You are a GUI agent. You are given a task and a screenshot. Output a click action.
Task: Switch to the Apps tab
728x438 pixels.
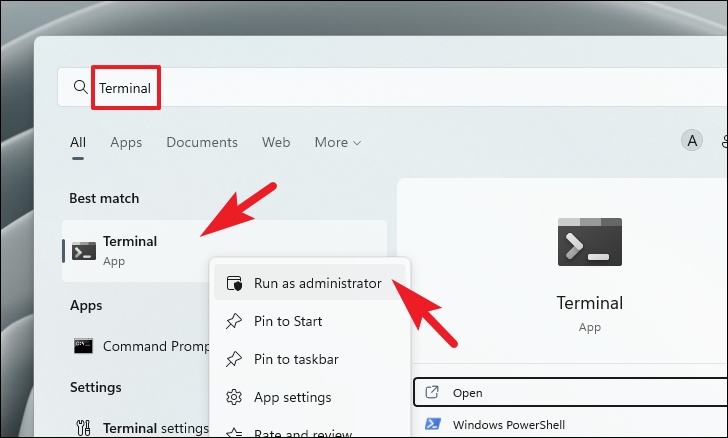point(126,142)
